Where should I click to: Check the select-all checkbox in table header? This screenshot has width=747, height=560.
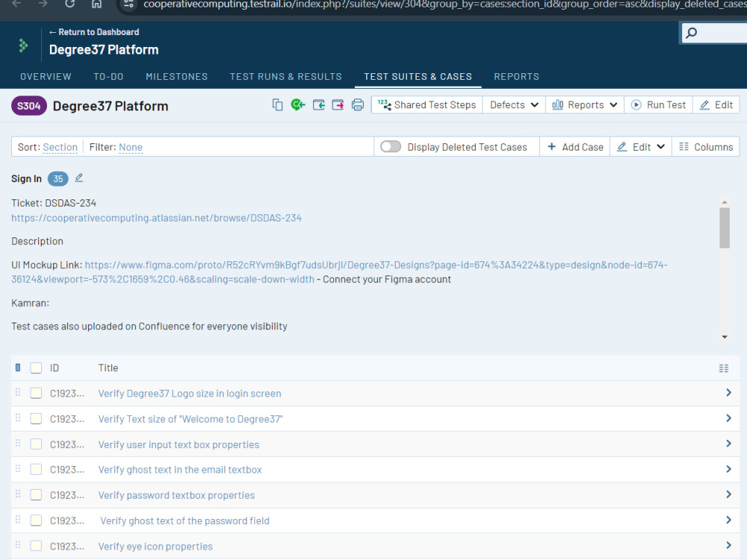click(x=36, y=368)
